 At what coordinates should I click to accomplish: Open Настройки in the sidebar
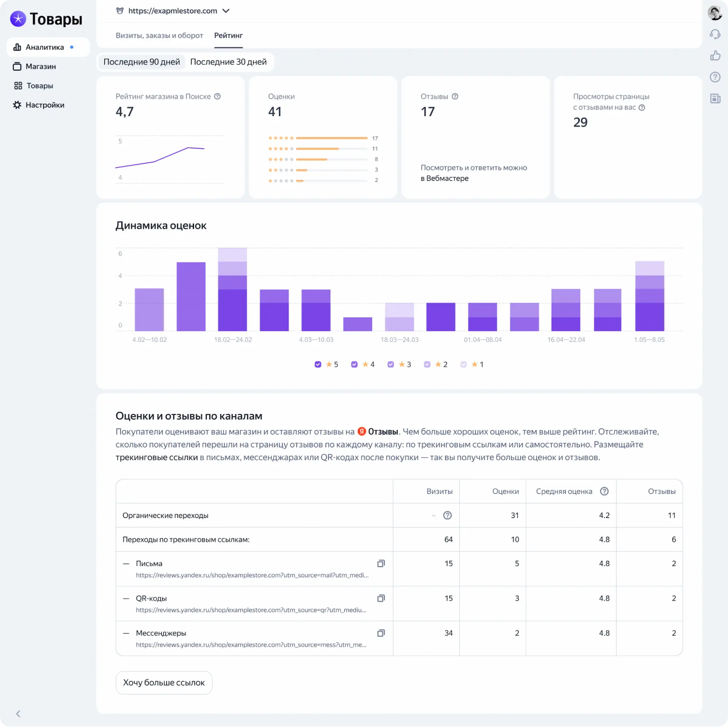45,105
